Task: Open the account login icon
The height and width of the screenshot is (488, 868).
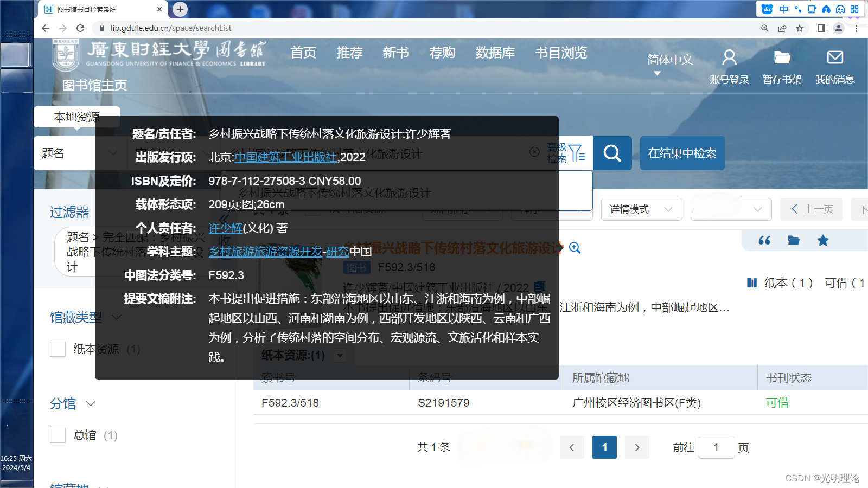Action: click(x=729, y=57)
